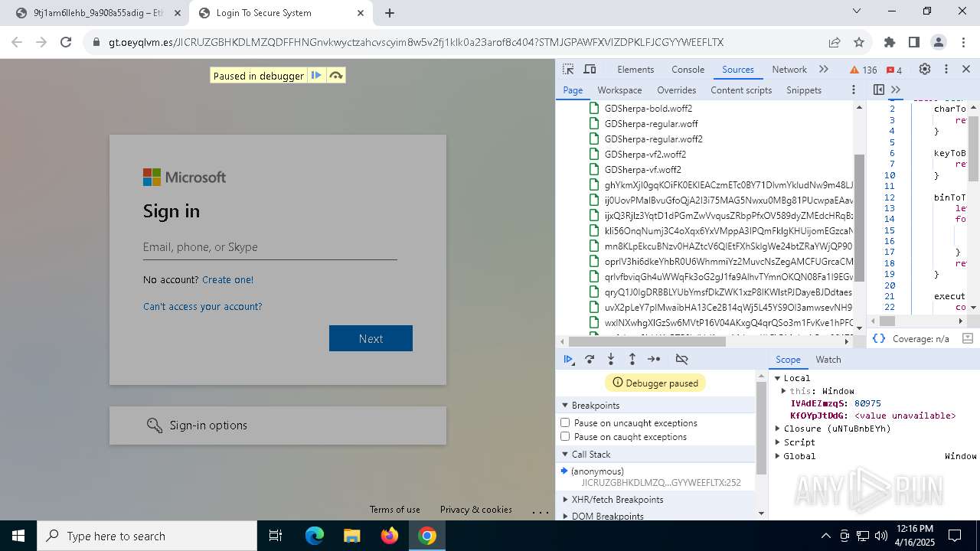The image size is (980, 551).
Task: Reload the page with browser refresh button
Action: point(66,42)
